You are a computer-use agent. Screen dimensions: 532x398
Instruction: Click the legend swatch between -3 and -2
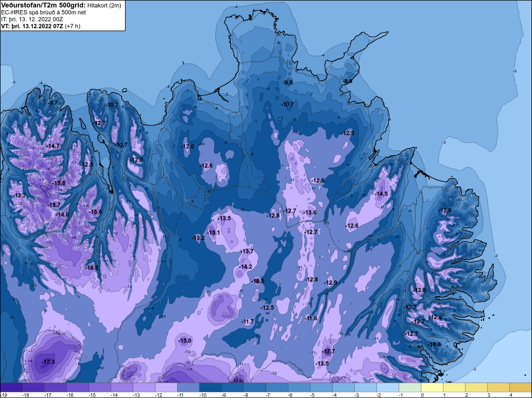coord(366,387)
